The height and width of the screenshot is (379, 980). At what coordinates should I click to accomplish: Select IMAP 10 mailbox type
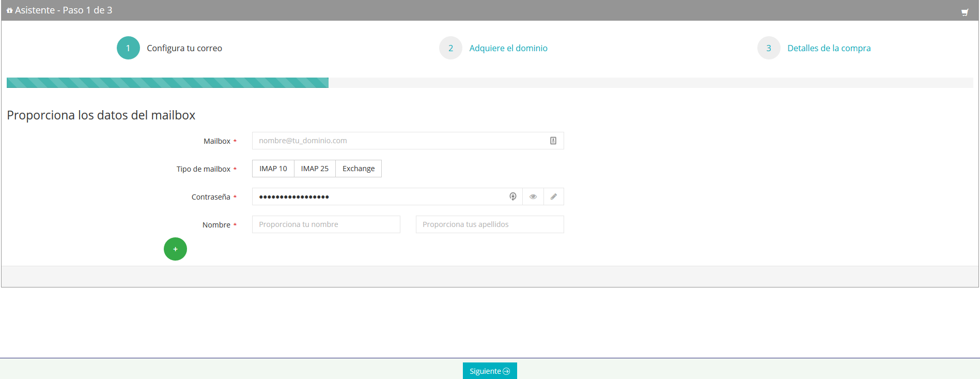[x=273, y=169]
